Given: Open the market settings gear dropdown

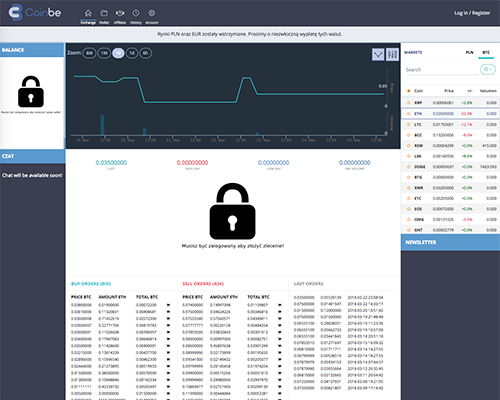Looking at the screenshot, I should click(488, 69).
